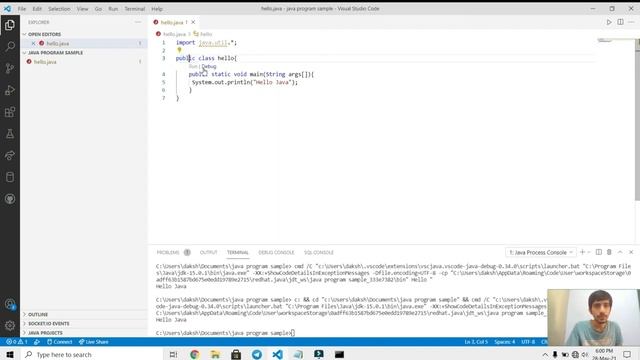Run the Java file with play icon

[x=609, y=22]
